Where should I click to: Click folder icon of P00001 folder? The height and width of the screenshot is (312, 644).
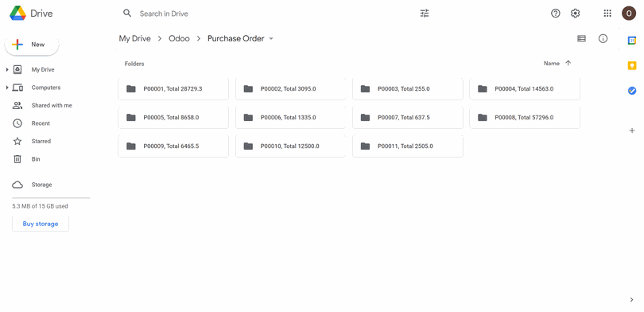tap(131, 89)
